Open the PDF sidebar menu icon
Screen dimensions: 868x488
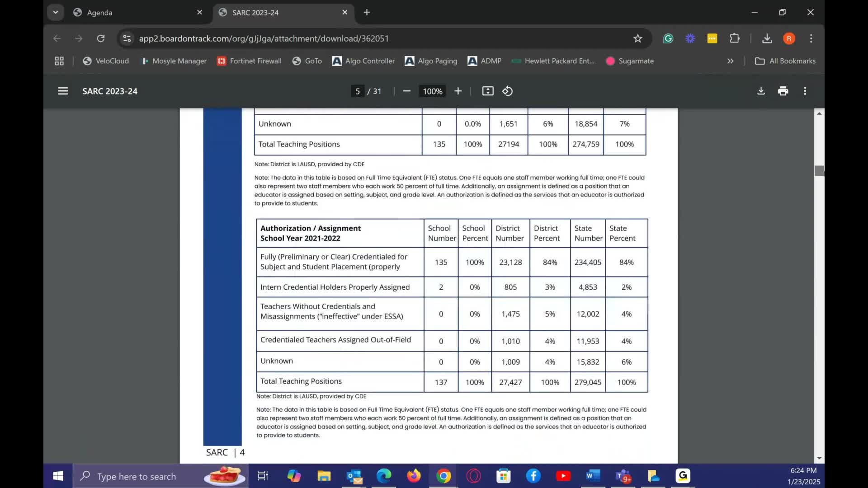point(63,91)
